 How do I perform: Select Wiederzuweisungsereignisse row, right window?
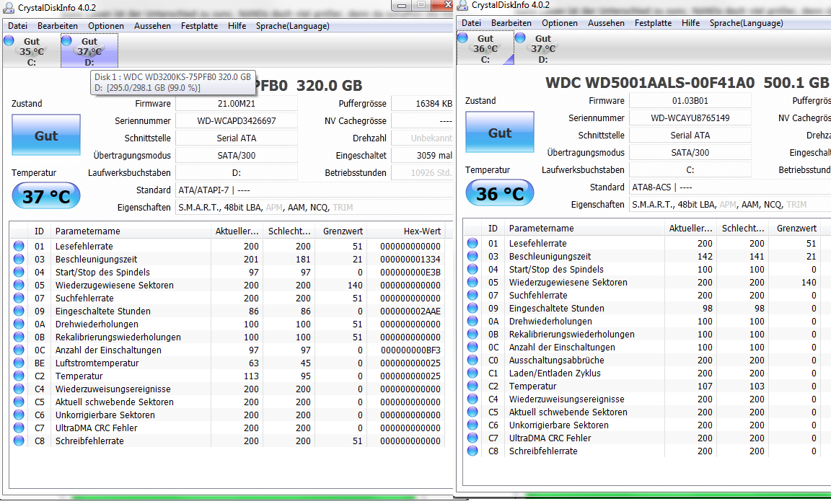pos(646,399)
